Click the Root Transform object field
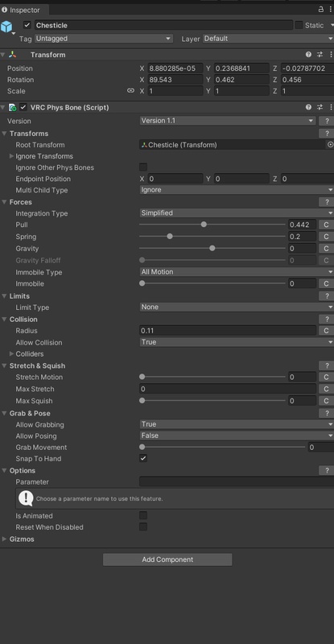334x644 pixels. coord(232,145)
